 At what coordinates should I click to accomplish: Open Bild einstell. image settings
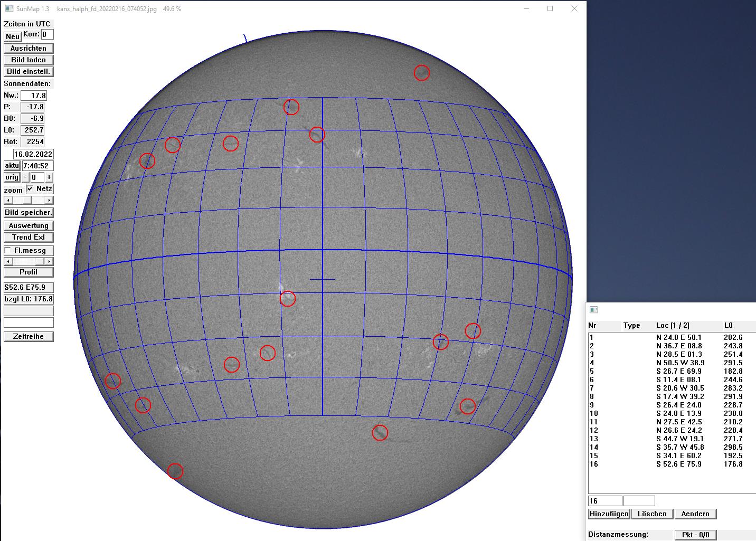coord(29,71)
